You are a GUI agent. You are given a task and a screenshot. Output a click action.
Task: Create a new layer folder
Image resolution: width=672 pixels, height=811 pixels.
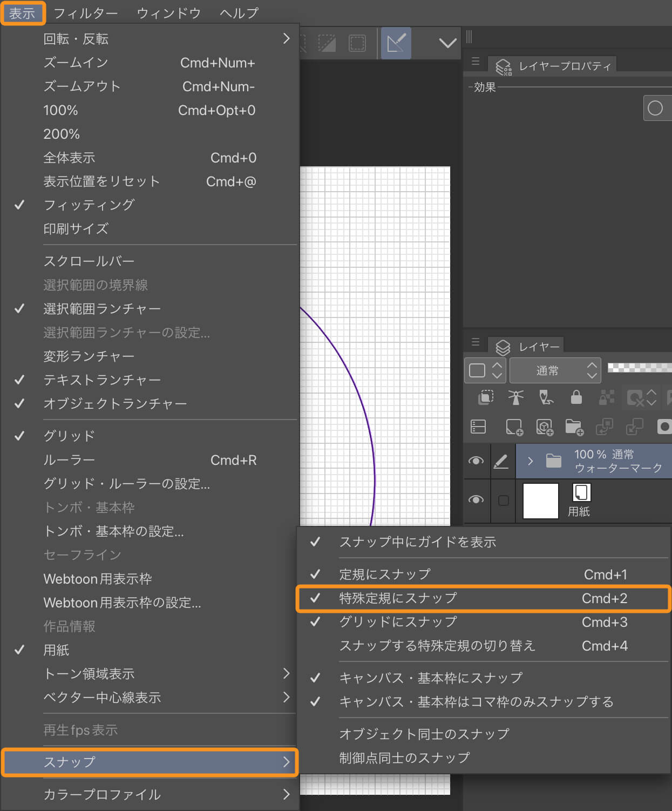point(574,427)
